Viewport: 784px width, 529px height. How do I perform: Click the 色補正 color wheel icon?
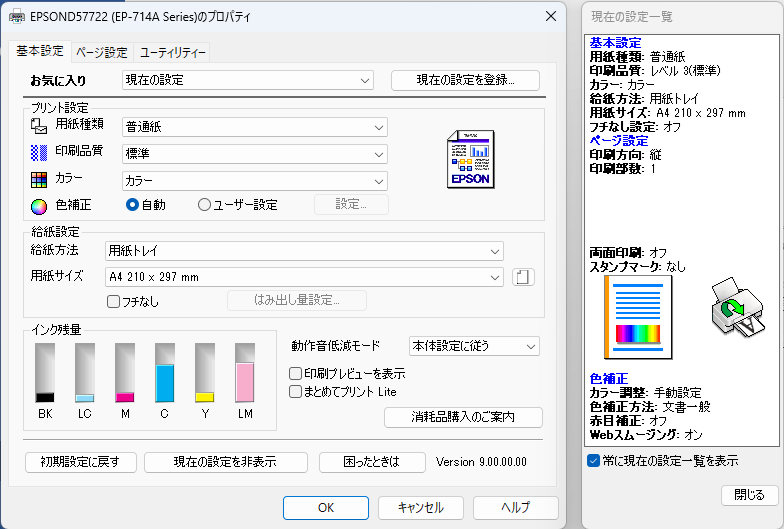(x=39, y=206)
